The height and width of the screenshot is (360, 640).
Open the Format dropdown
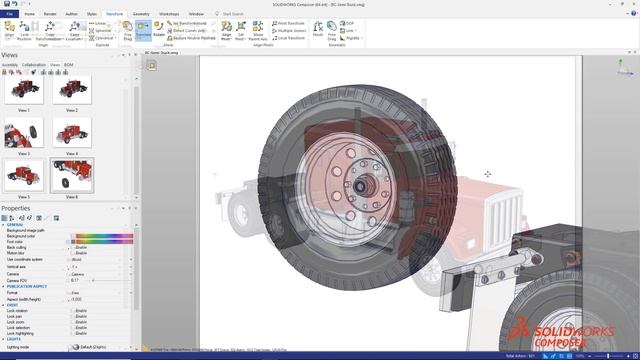[131, 293]
